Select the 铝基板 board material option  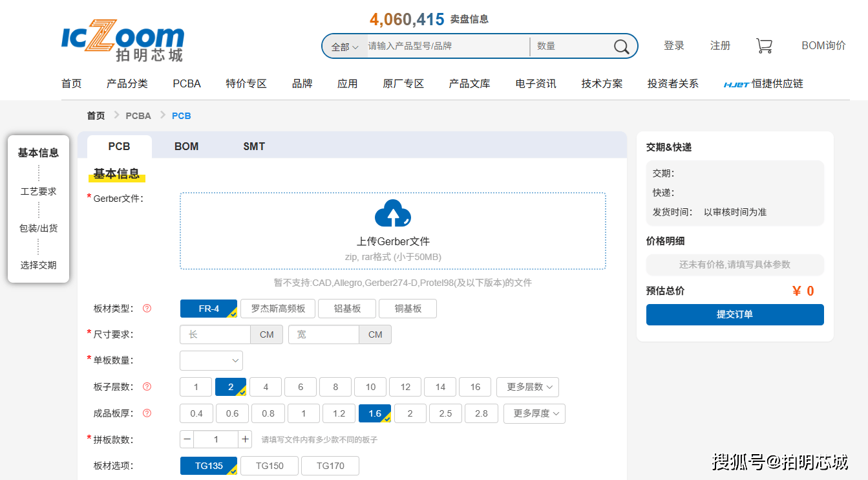(x=347, y=309)
